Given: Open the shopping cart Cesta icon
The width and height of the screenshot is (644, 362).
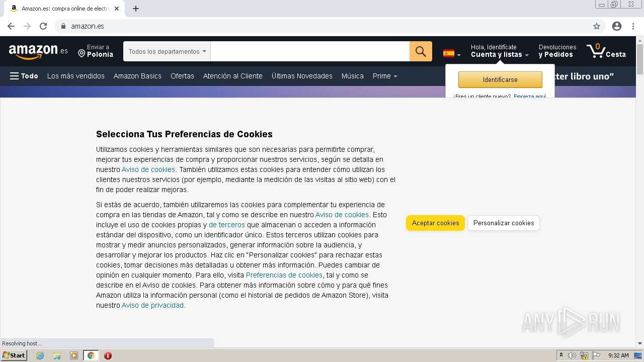Looking at the screenshot, I should coord(606,51).
